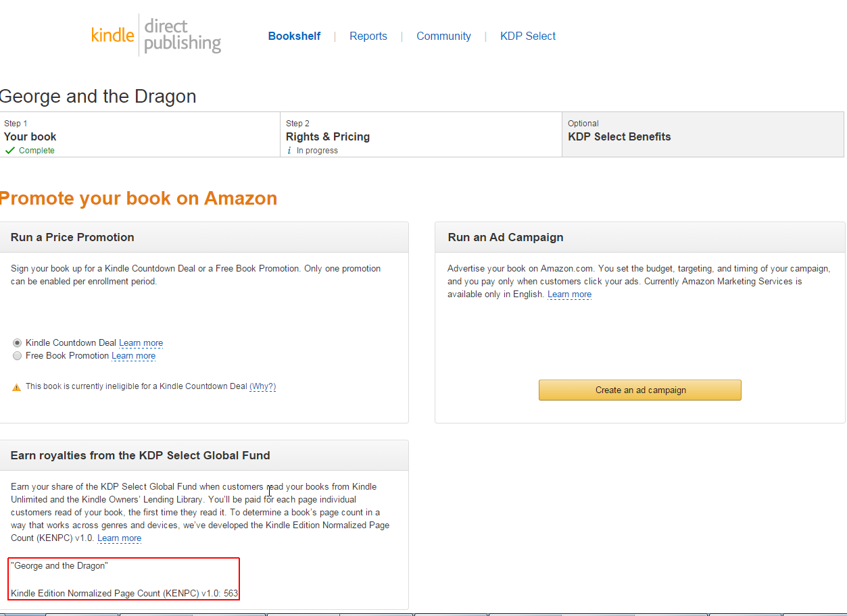Click the In progress info icon

pos(289,151)
